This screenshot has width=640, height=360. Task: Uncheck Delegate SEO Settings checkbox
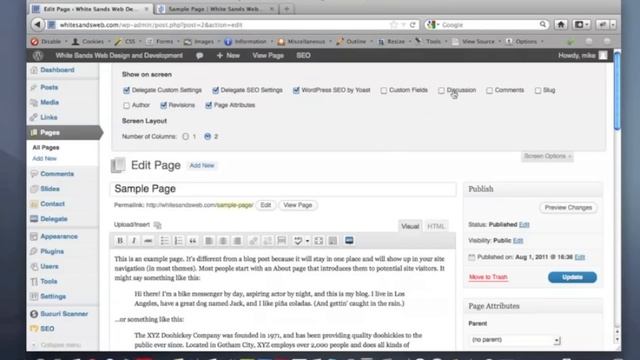[216, 90]
